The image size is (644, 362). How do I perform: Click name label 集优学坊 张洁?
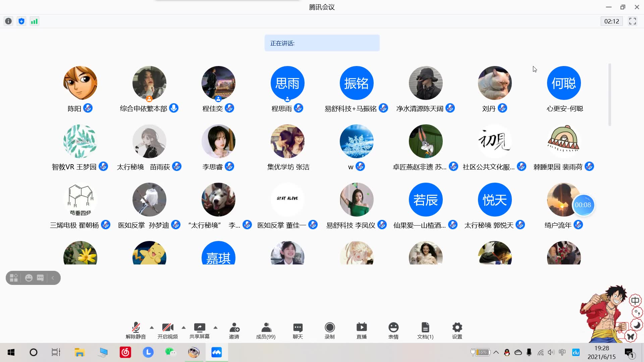pos(288,167)
